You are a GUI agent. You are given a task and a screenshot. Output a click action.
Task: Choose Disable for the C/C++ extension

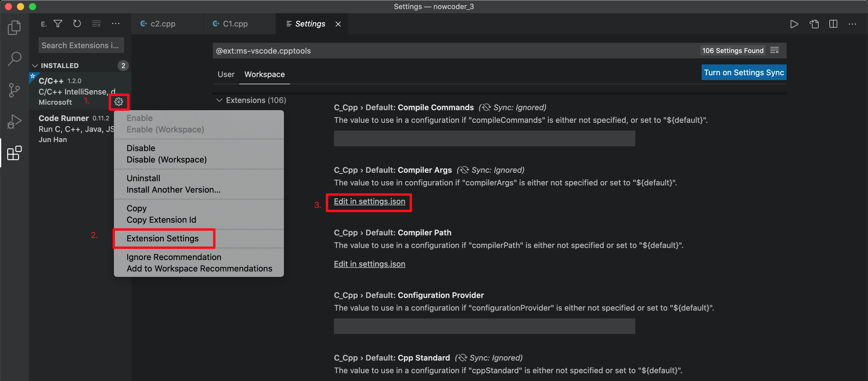tap(140, 148)
